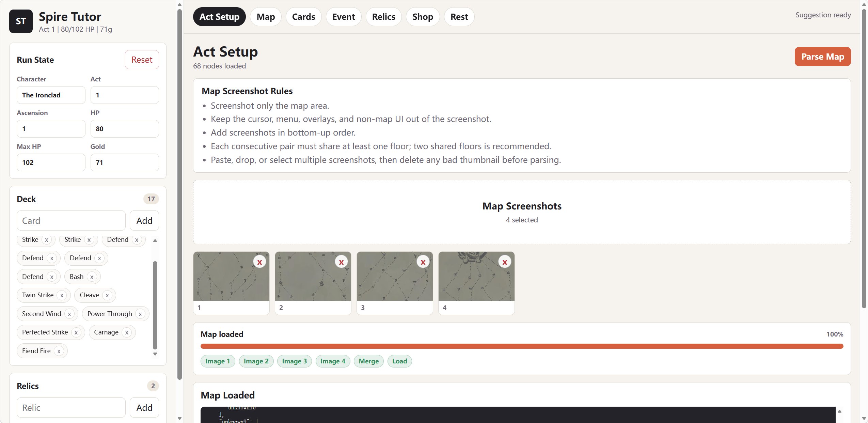Click the HP value field
Screen dimensions: 868x423
point(125,129)
